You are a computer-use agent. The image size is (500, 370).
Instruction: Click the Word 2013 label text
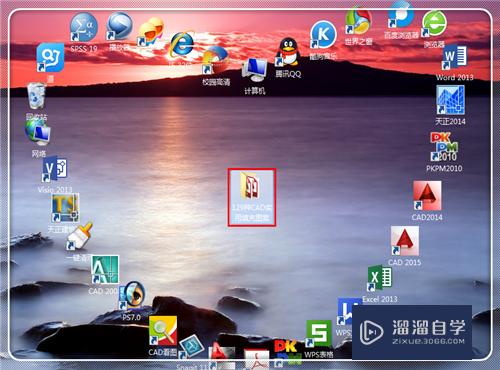454,77
